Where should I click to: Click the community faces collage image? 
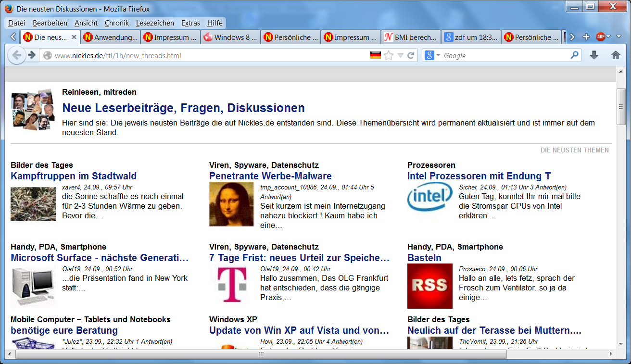[x=33, y=109]
